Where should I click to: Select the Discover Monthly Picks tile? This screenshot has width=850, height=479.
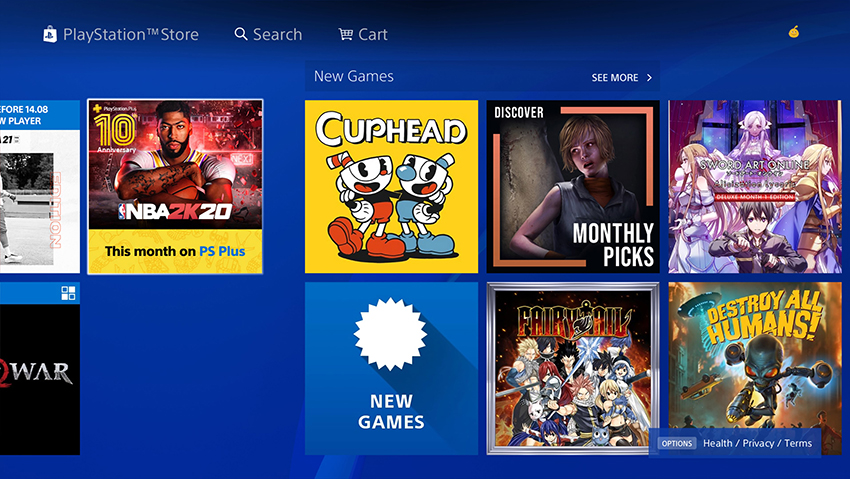[x=573, y=186]
